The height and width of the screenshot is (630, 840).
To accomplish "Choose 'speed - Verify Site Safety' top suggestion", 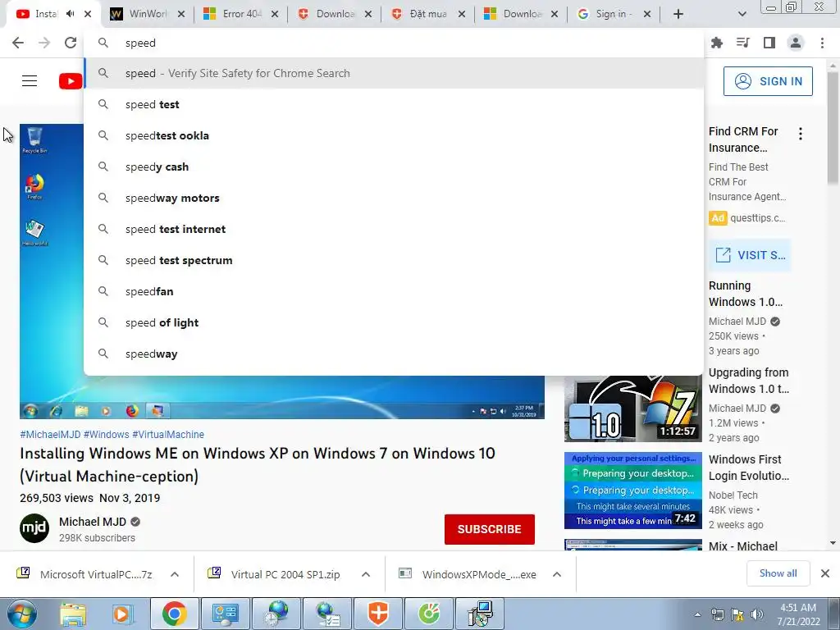I will click(x=394, y=73).
